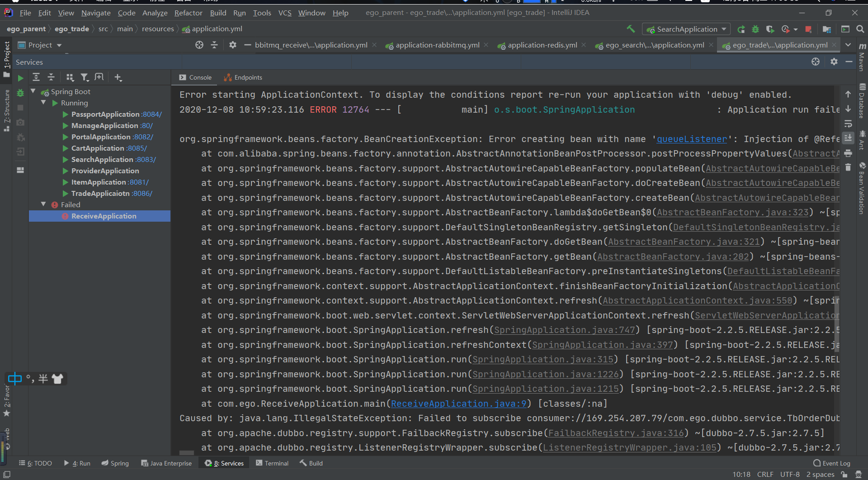Viewport: 868px width, 480px height.
Task: Rerun SearchApplication with the green rerun icon
Action: 741,29
